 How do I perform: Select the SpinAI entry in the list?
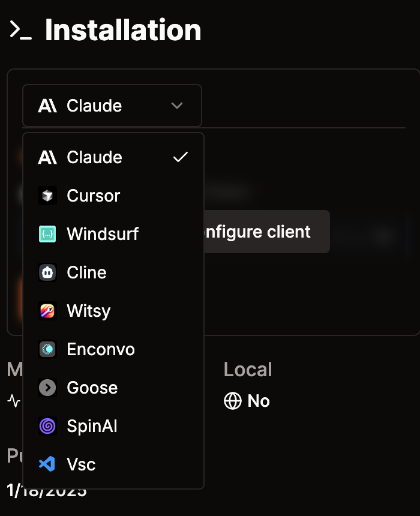tap(113, 426)
